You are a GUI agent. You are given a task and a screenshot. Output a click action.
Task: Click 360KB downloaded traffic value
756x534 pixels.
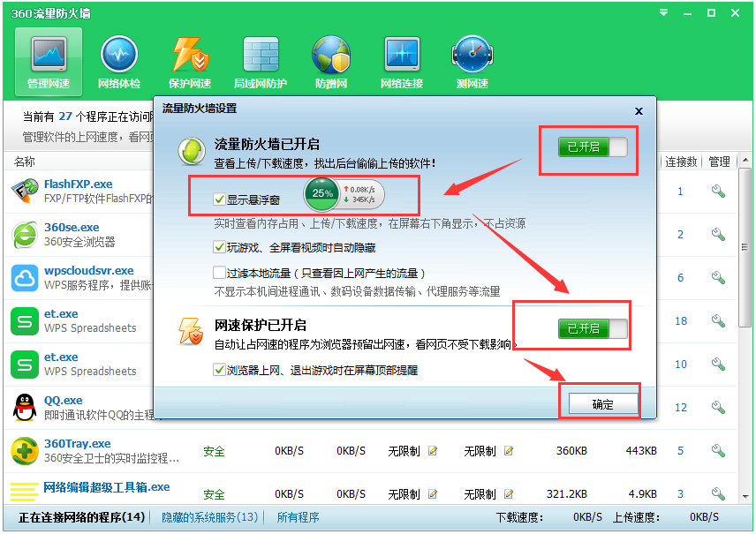point(571,451)
